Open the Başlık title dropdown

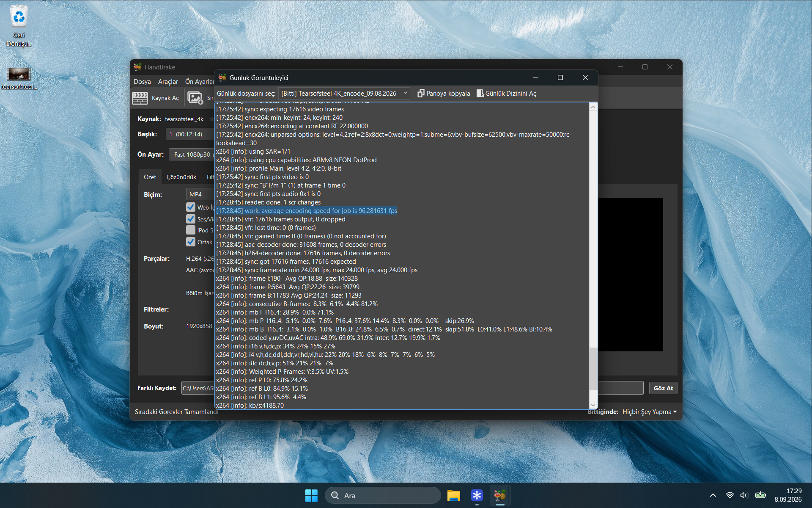190,134
